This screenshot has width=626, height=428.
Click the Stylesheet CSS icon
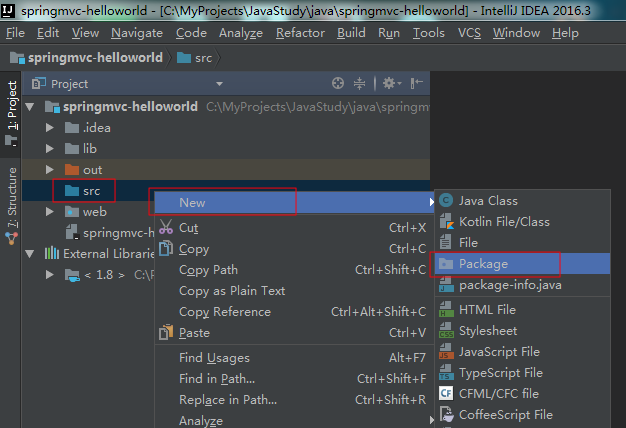pos(446,331)
